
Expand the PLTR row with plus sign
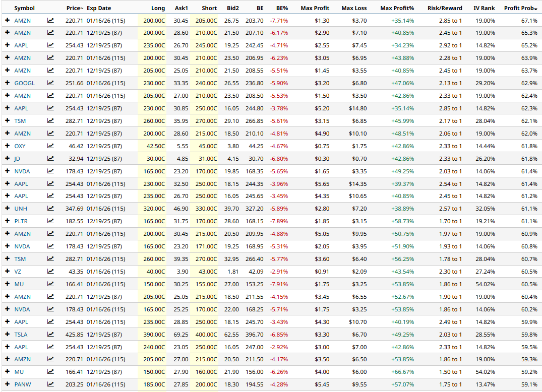7,221
